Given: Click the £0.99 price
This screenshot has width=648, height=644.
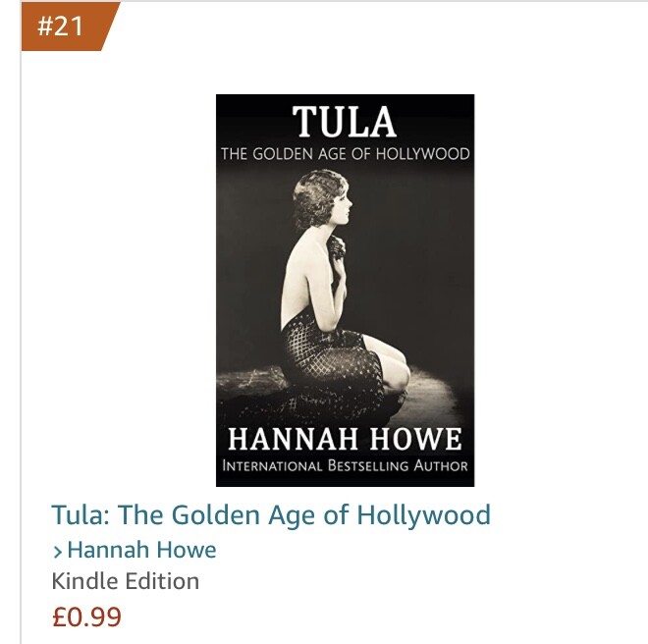Looking at the screenshot, I should [86, 617].
